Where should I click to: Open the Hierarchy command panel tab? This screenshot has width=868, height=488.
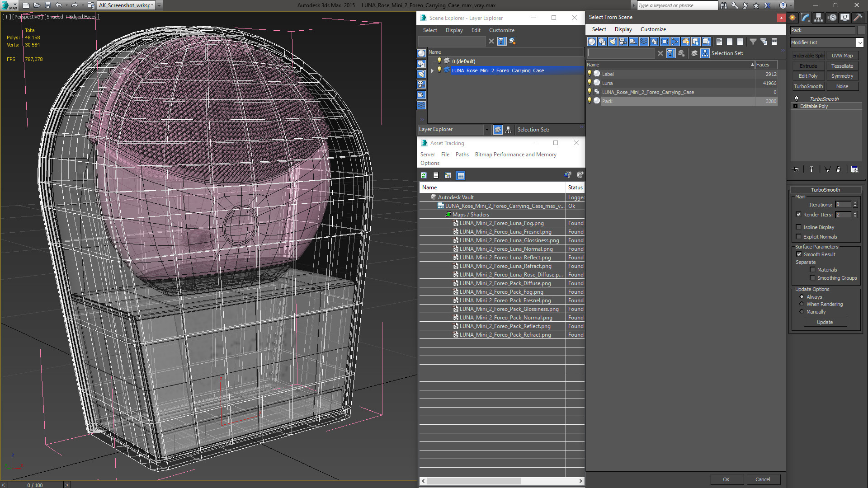click(x=819, y=18)
